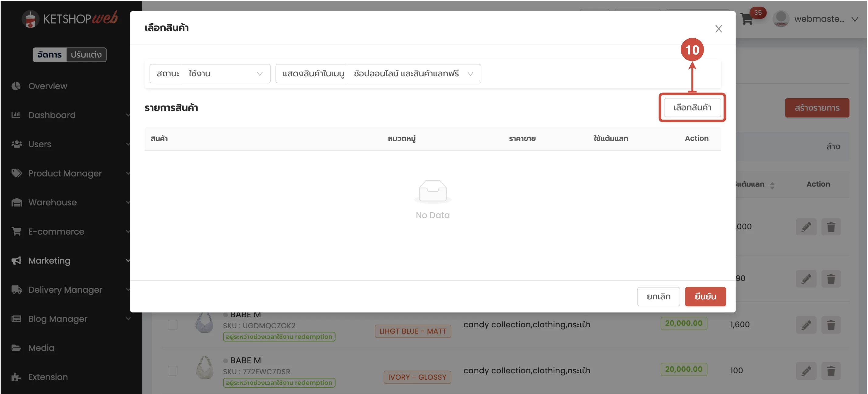Open the webmaster account dropdown arrow
The image size is (868, 394).
pos(855,19)
